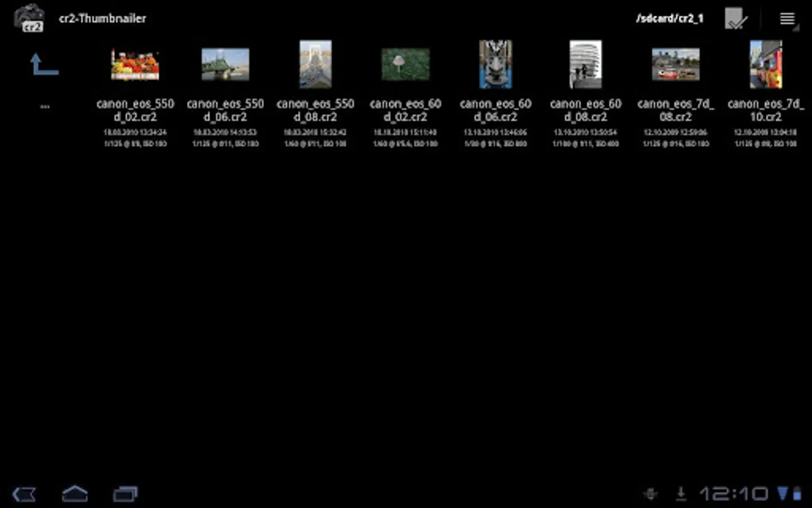
Task: Click the exposure info under canon_eos_7d_10.cr2
Action: click(x=766, y=144)
